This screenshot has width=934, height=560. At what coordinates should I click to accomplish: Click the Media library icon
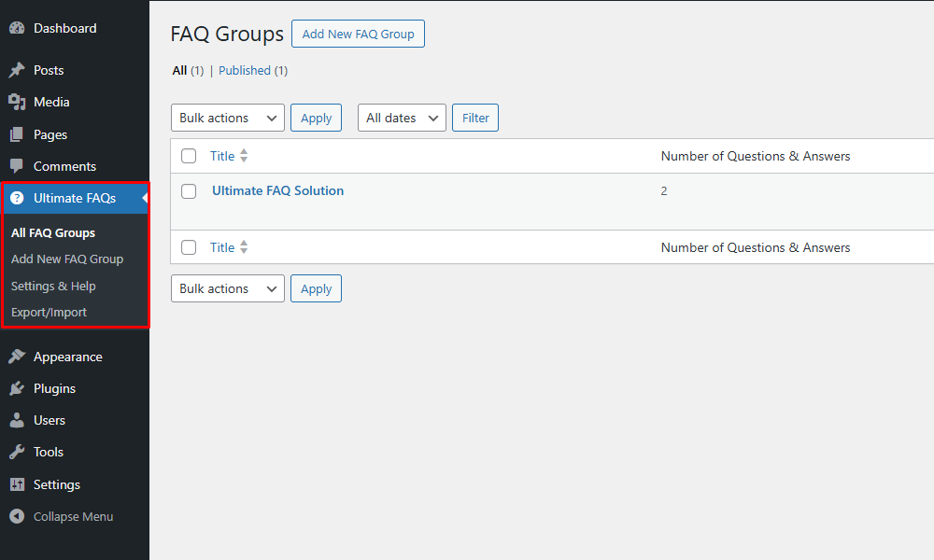(17, 102)
